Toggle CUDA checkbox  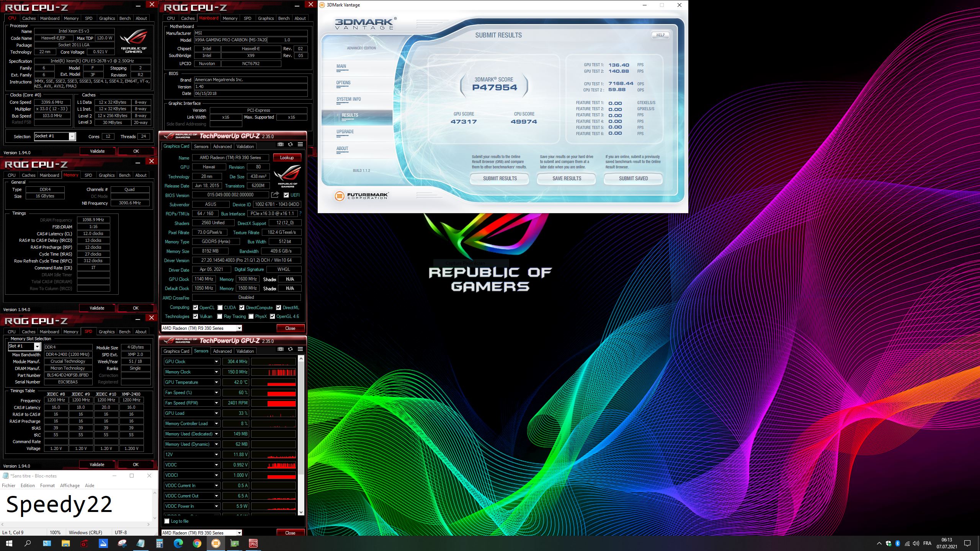coord(220,308)
